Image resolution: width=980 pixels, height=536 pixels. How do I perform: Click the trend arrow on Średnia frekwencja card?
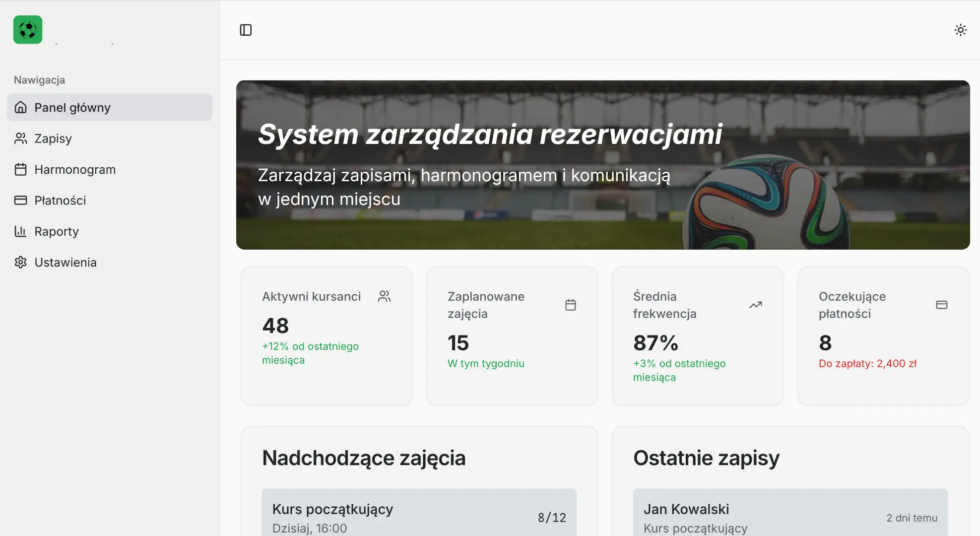[x=755, y=305]
